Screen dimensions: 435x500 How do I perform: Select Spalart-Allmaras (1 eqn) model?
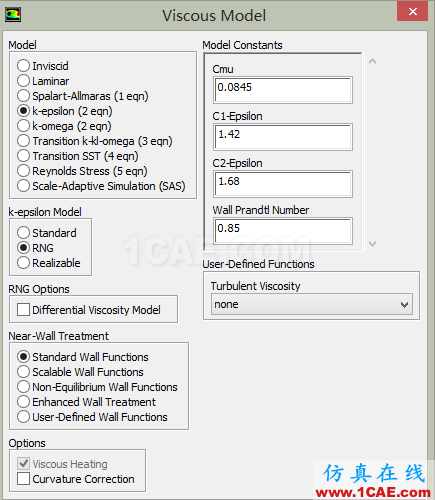pyautogui.click(x=23, y=96)
